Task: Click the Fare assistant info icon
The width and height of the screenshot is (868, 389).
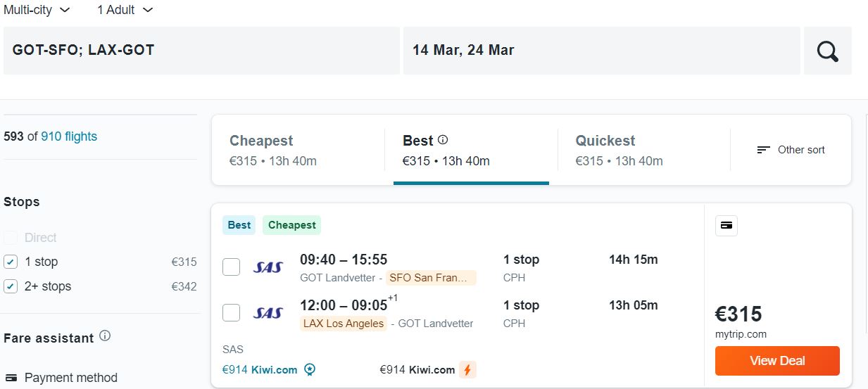Action: click(x=105, y=336)
